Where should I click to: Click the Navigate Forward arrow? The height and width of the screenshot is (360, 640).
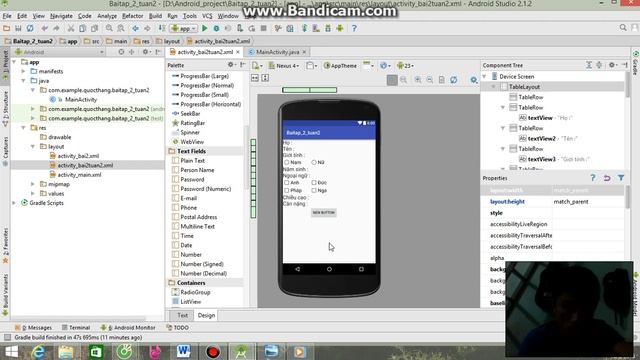pos(147,28)
